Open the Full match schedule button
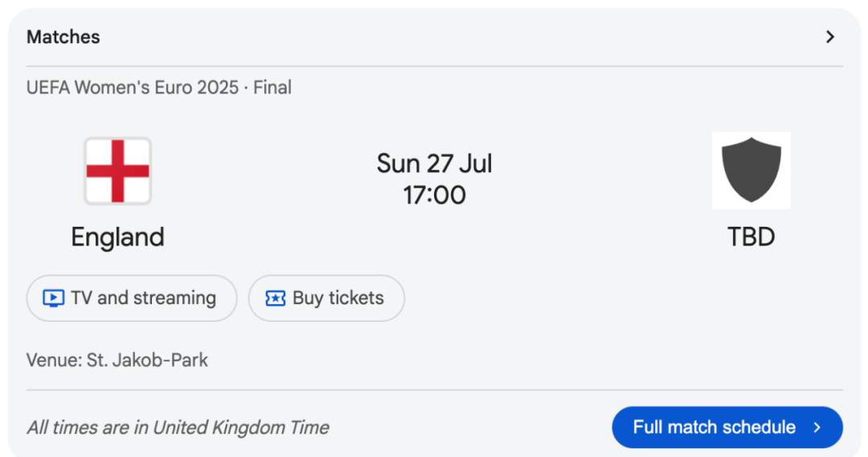This screenshot has height=457, width=868. (x=727, y=428)
